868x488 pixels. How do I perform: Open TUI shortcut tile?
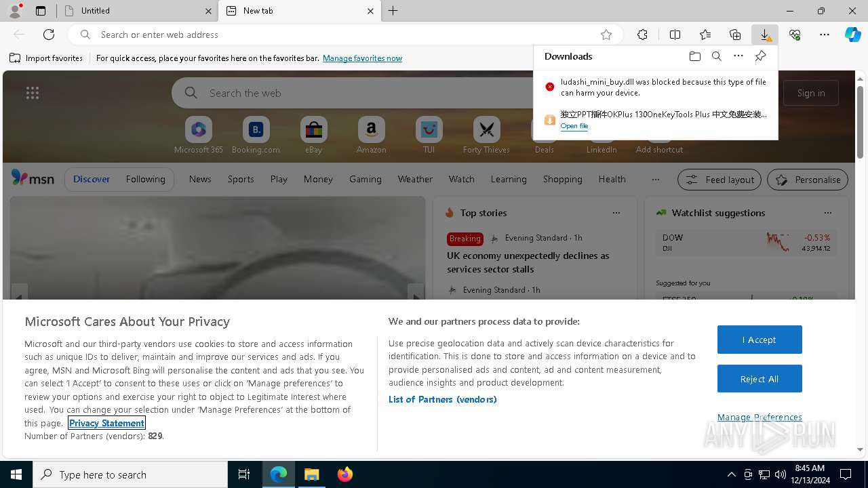click(x=429, y=135)
